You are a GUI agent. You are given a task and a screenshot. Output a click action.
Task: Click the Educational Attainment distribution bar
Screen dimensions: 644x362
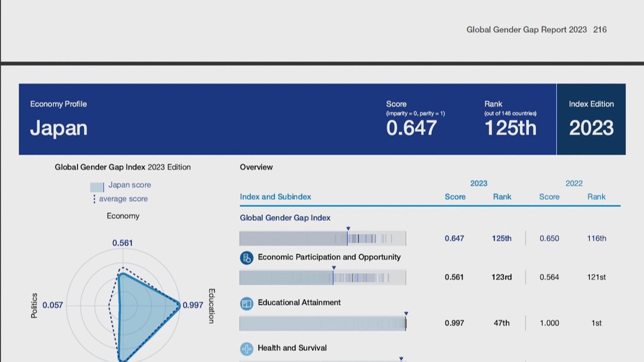click(322, 323)
